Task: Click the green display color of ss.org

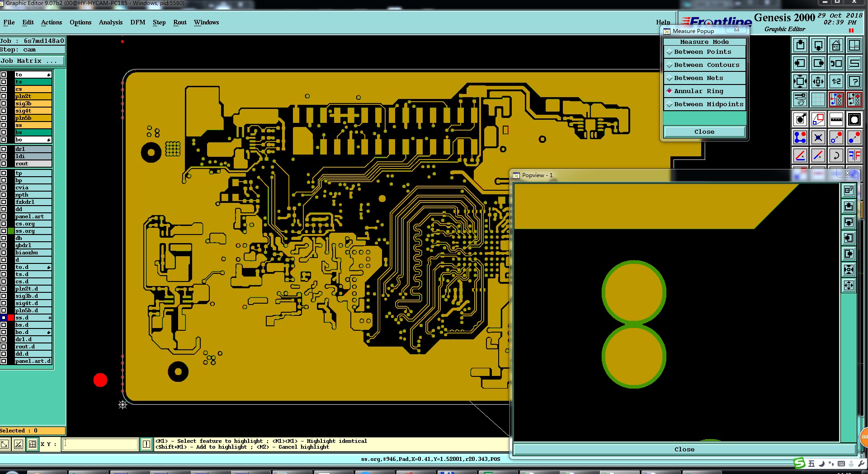Action: tap(11, 231)
